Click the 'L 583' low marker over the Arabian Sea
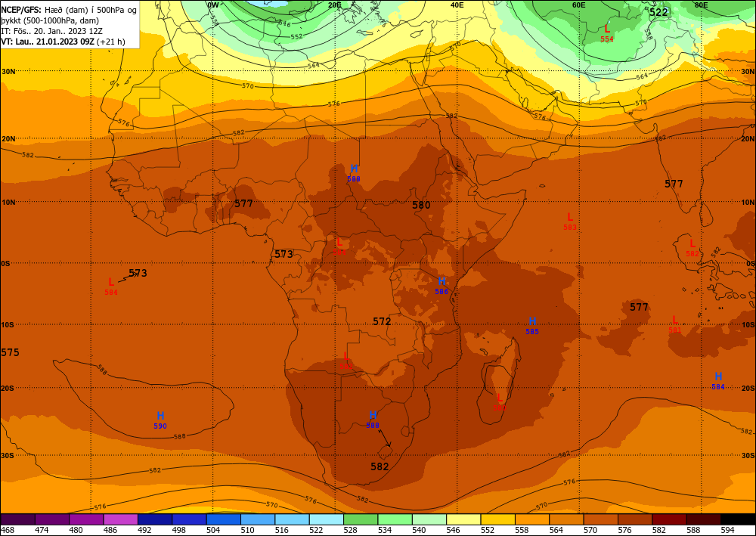 tap(570, 222)
